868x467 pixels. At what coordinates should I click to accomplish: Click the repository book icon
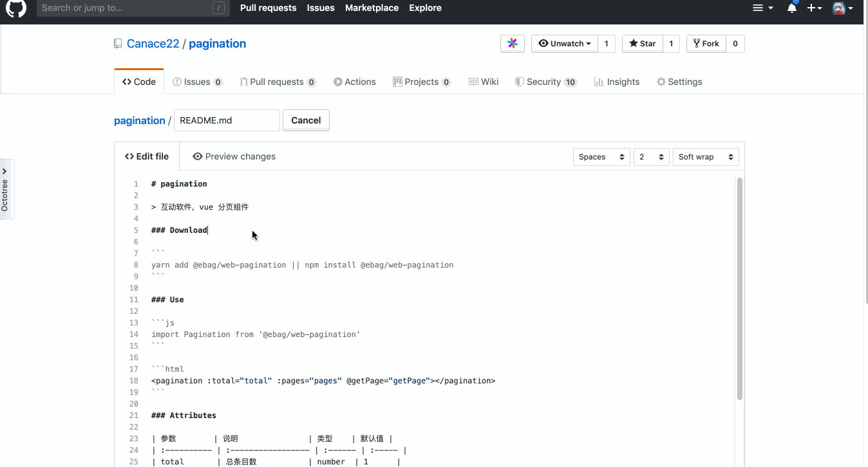click(x=118, y=44)
